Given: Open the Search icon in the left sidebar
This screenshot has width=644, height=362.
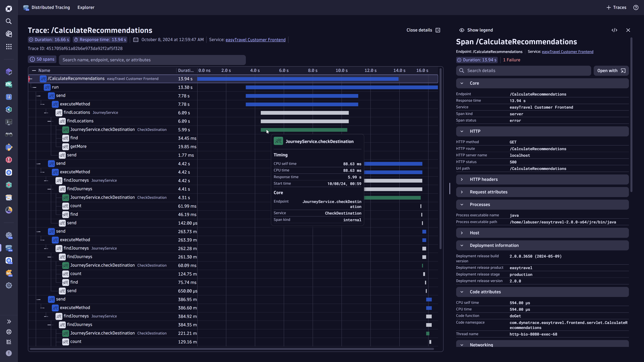Looking at the screenshot, I should click(9, 21).
